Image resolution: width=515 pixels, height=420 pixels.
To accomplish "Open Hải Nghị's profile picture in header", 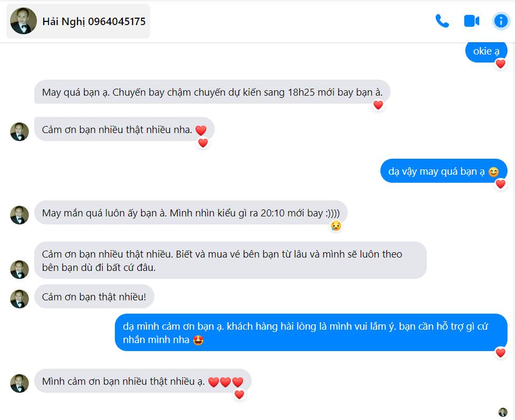I will click(24, 21).
